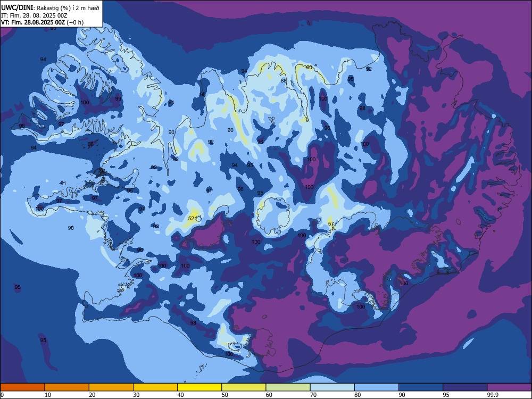
Task: Click the 60–70 pale green legend swatch
Action: (x=288, y=387)
